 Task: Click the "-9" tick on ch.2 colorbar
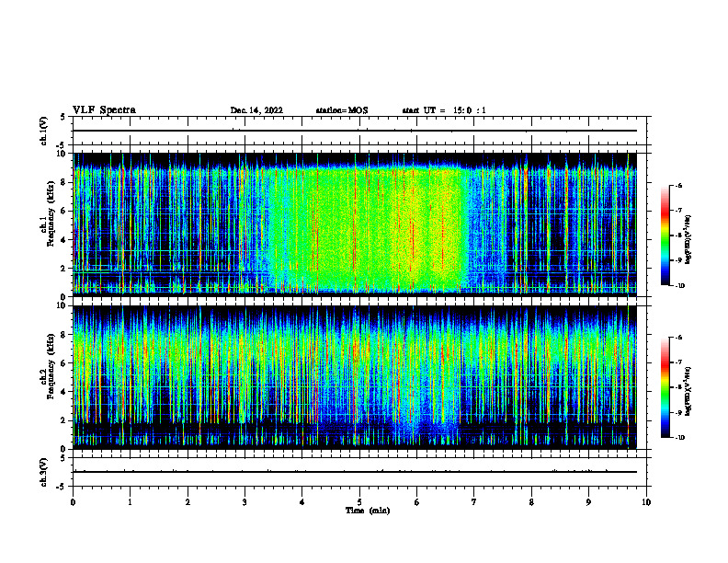[x=678, y=412]
